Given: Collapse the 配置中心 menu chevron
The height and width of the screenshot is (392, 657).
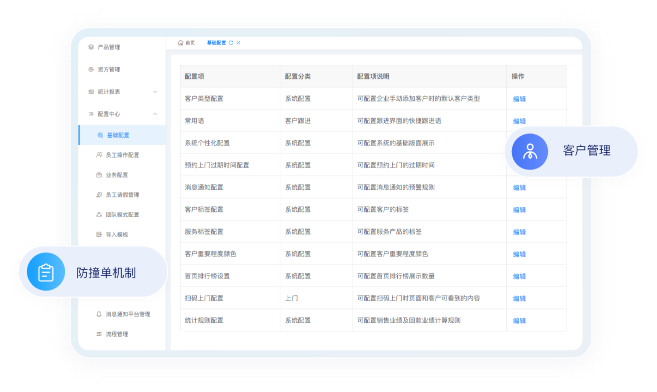Looking at the screenshot, I should coord(155,114).
